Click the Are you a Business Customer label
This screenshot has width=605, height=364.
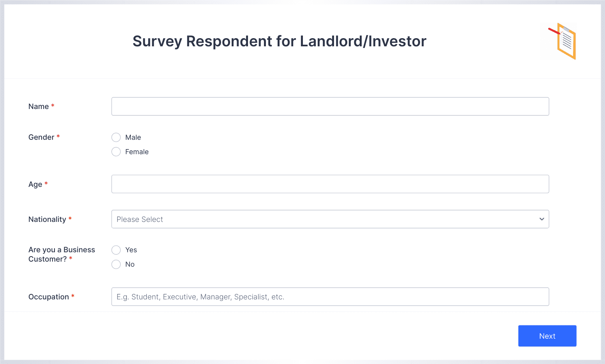[62, 255]
